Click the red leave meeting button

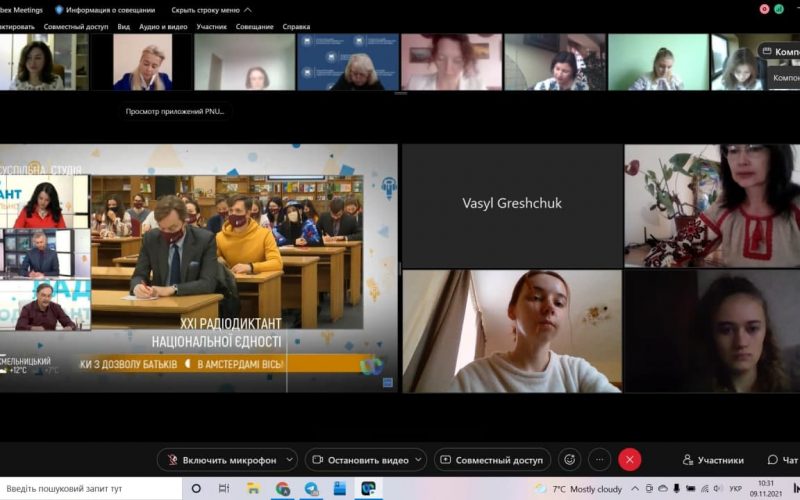[x=629, y=460]
